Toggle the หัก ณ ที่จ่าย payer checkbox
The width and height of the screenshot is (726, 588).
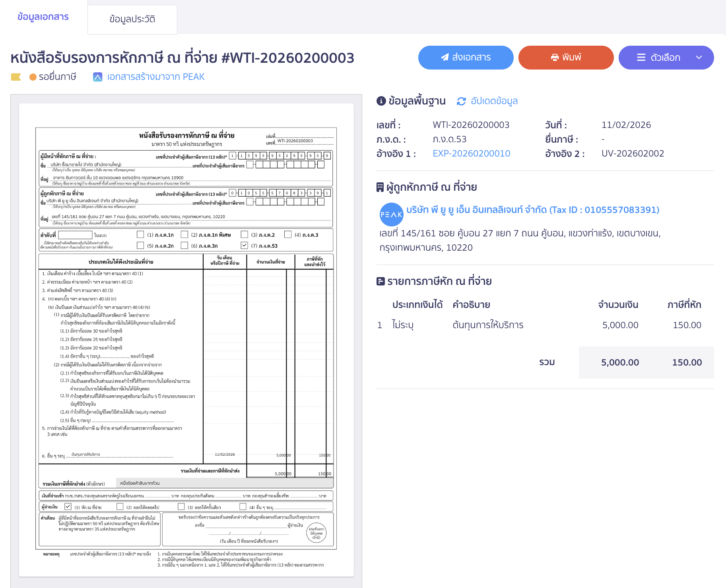click(x=68, y=507)
